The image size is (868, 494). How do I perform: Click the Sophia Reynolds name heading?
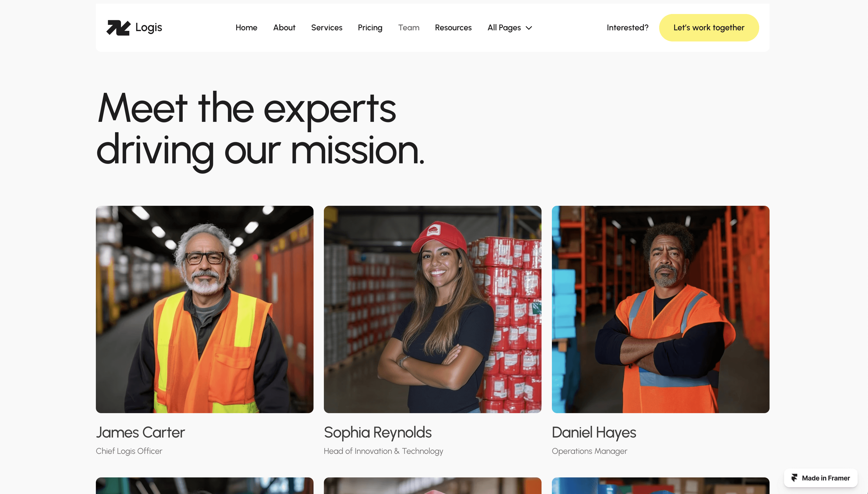coord(378,432)
